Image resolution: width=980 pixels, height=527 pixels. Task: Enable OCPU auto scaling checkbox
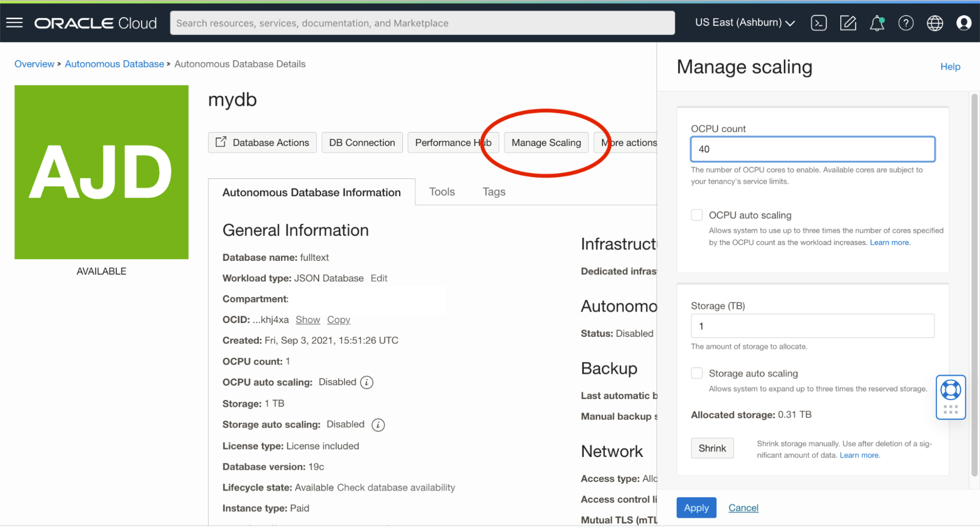pyautogui.click(x=696, y=215)
